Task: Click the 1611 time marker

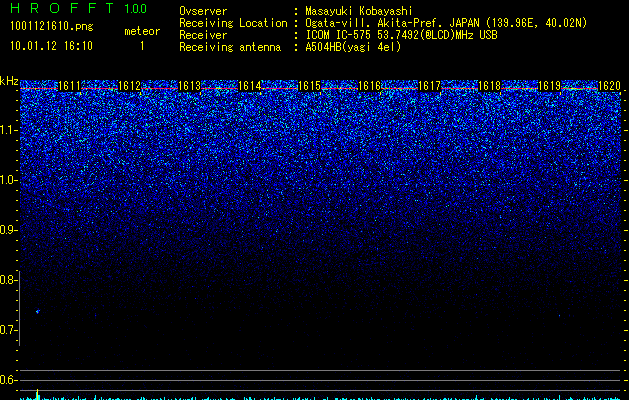Action: click(x=69, y=86)
